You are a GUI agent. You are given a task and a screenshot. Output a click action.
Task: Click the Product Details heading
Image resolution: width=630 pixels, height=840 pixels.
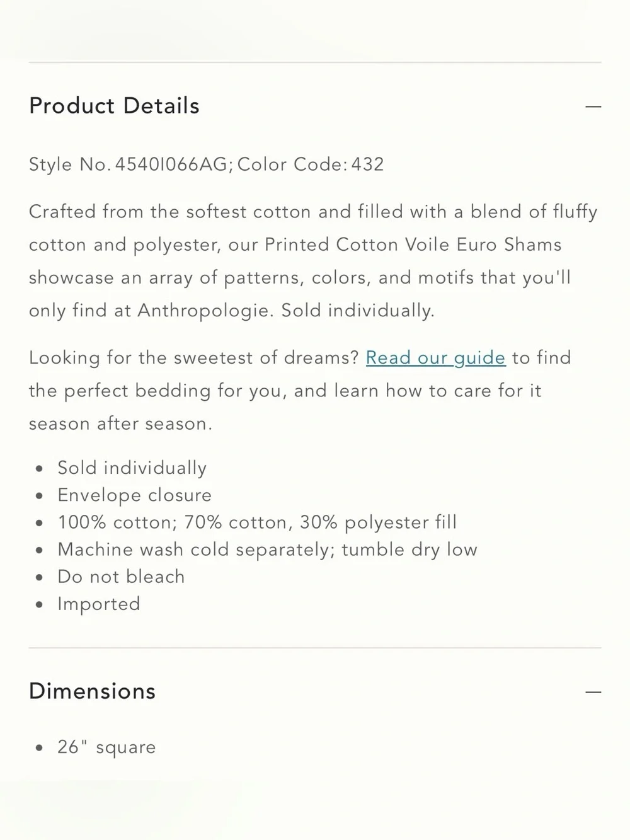tap(114, 106)
